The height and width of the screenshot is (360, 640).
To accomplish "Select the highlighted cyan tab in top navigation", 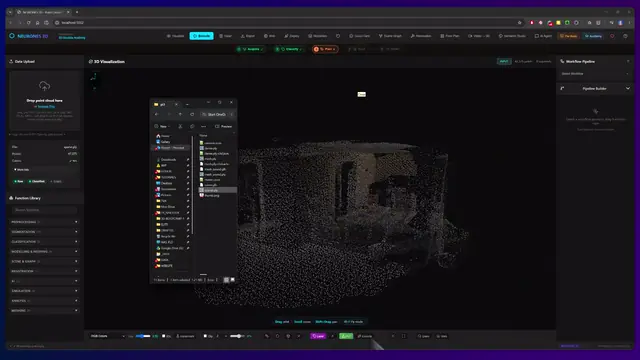I will click(x=201, y=36).
